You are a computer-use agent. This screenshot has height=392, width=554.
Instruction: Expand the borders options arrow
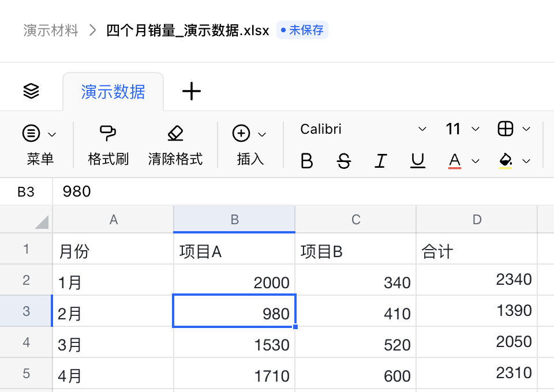tap(526, 129)
